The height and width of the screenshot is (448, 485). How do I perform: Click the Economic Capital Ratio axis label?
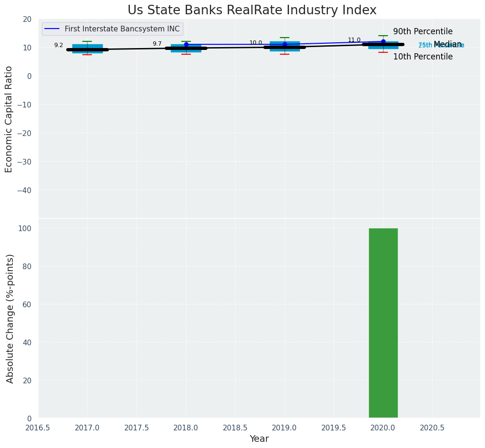(9, 119)
